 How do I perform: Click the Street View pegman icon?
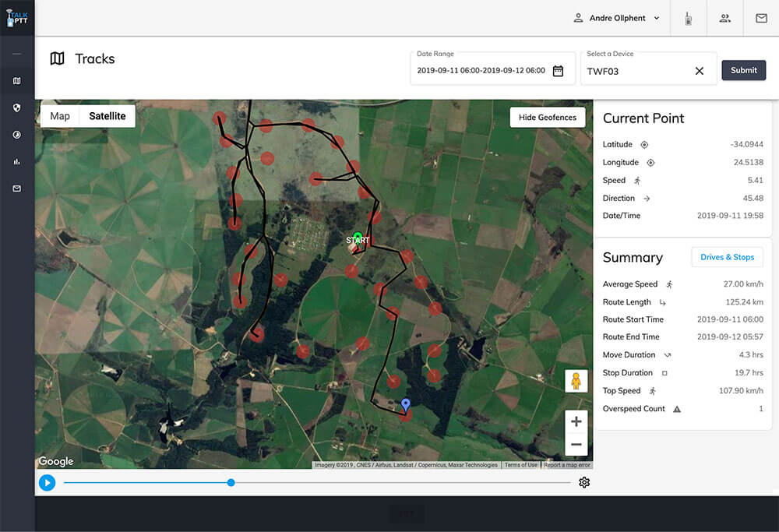tap(576, 381)
